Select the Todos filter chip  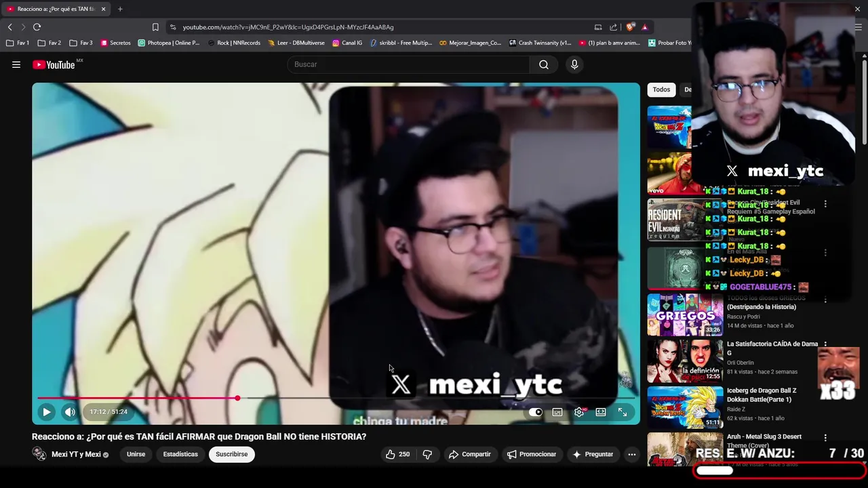click(661, 89)
